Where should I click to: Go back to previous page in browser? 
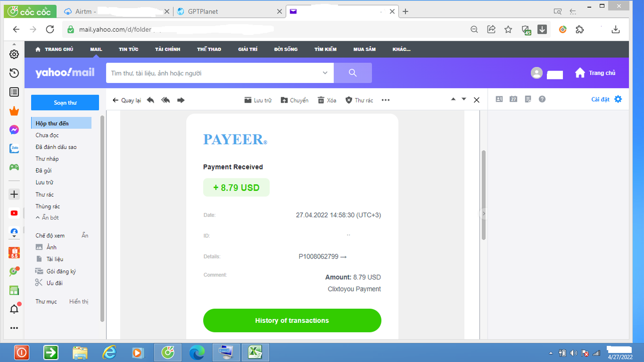[x=16, y=30]
